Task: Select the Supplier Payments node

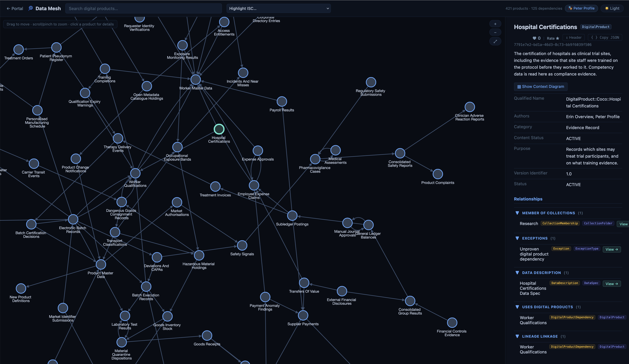Action: 303,316
